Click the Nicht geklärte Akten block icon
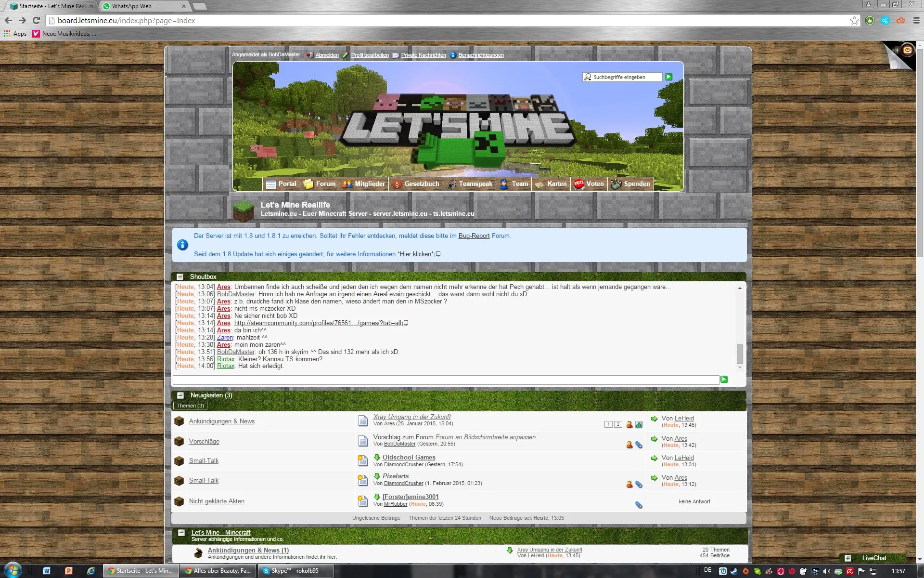The image size is (924, 578). coord(179,501)
